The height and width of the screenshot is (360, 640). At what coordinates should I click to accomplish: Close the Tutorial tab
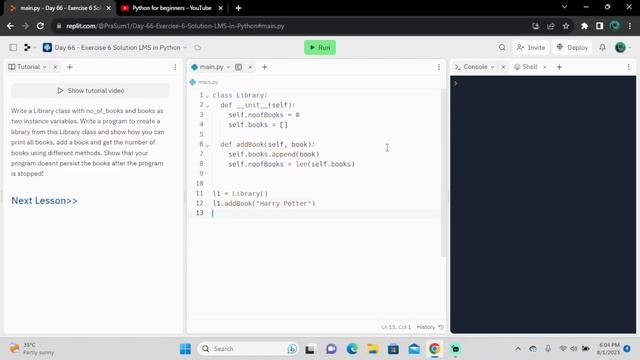pyautogui.click(x=55, y=67)
